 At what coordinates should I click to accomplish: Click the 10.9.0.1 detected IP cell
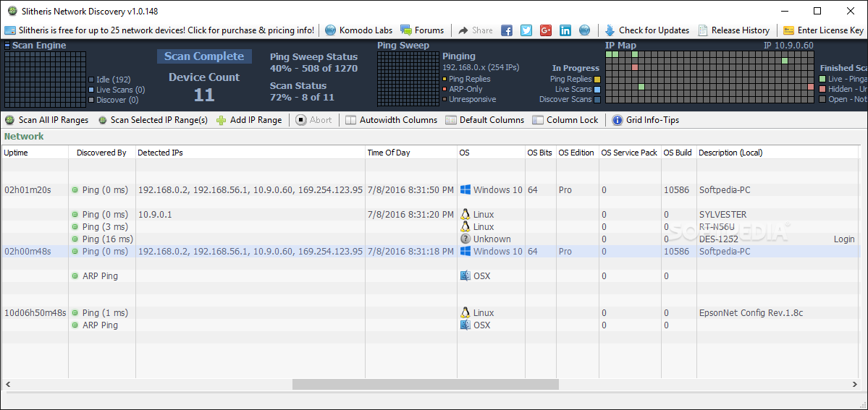tap(250, 214)
